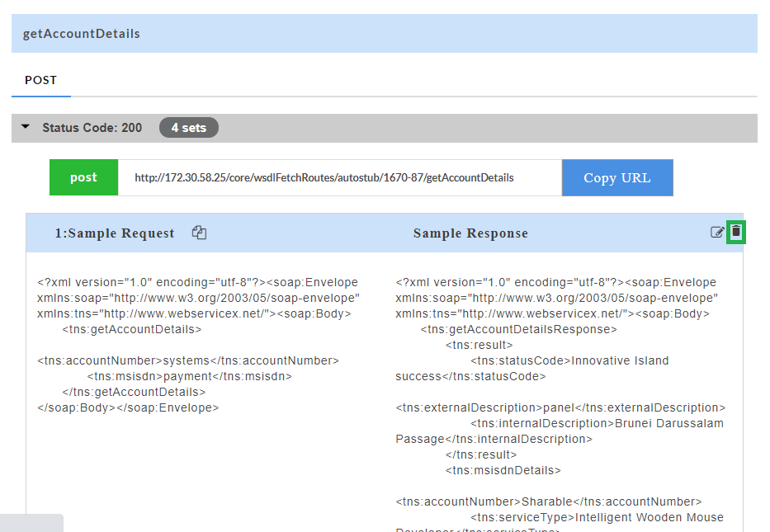Click the '4 sets' count badge
Screen dimensions: 770x532
click(x=188, y=127)
